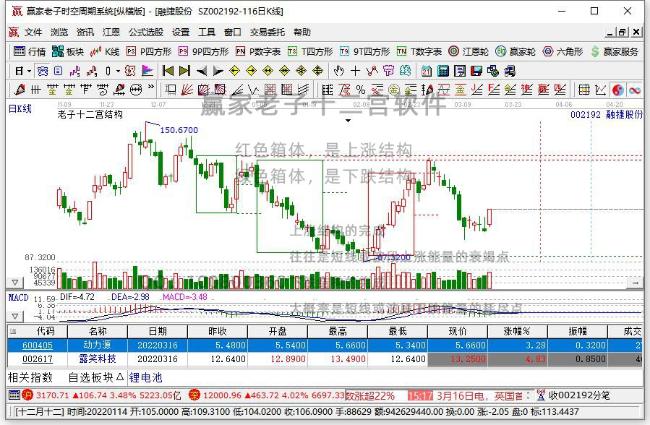Jump to first bar with green skip-start icon
The height and width of the screenshot is (425, 650).
[168, 71]
